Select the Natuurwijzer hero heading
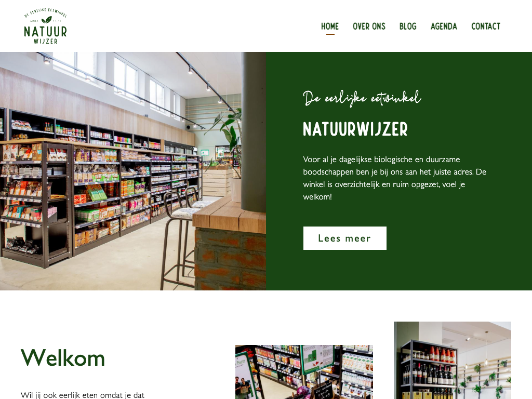 click(x=355, y=129)
